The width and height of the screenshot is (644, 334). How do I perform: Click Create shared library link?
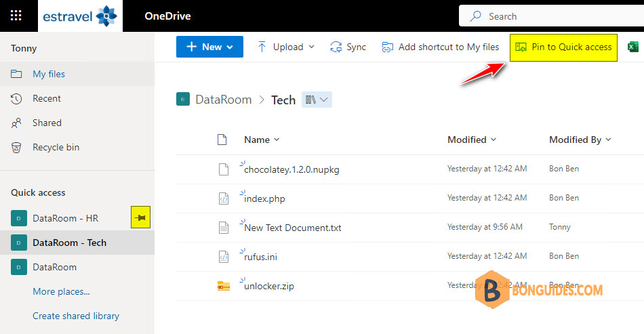[76, 316]
